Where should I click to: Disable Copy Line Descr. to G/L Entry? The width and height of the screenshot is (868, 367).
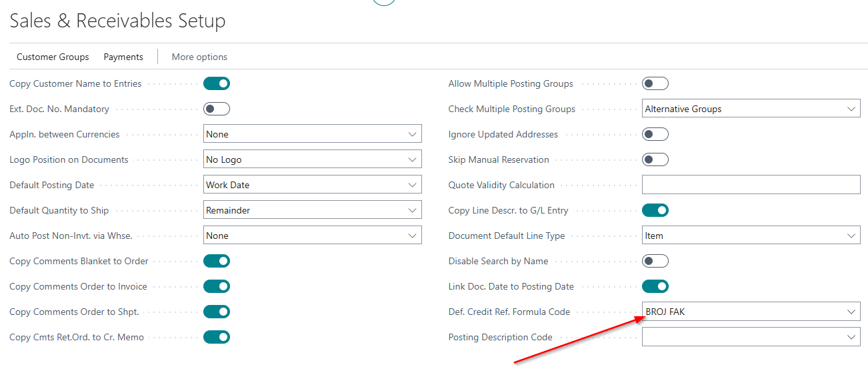[x=655, y=210]
